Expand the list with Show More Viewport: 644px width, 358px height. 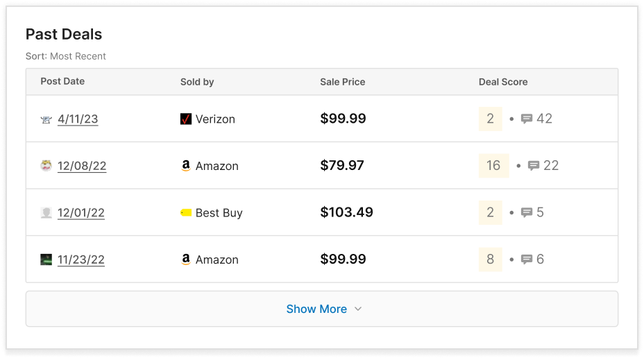[x=321, y=309]
